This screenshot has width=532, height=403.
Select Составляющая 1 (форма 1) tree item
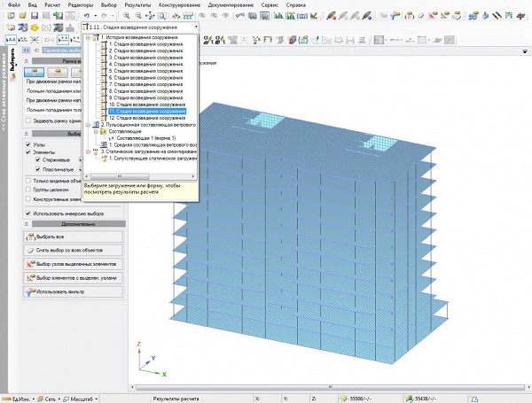coord(146,138)
